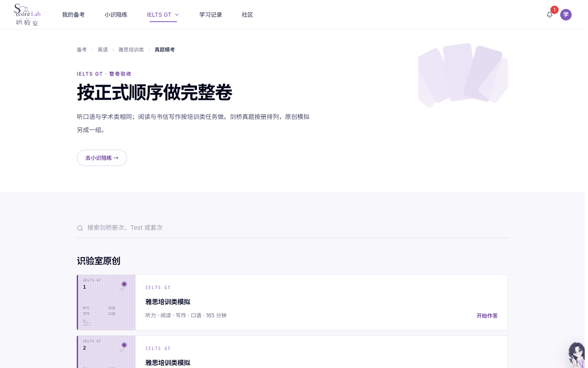588x368 pixels.
Task: Click the IELTS GT · 整卷验收 label
Action: [x=104, y=74]
